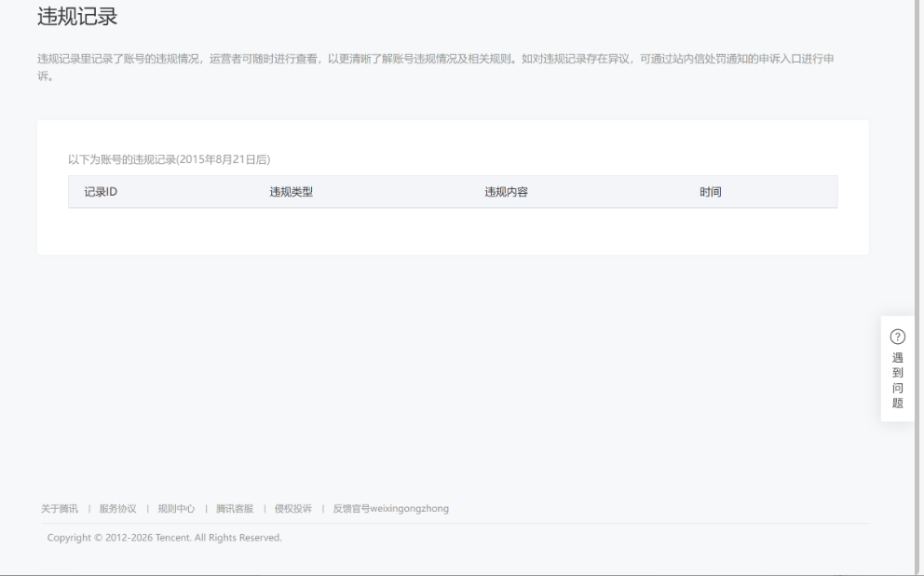Open the 遇到问题 side panel
This screenshot has height=576, width=924.
tap(898, 368)
